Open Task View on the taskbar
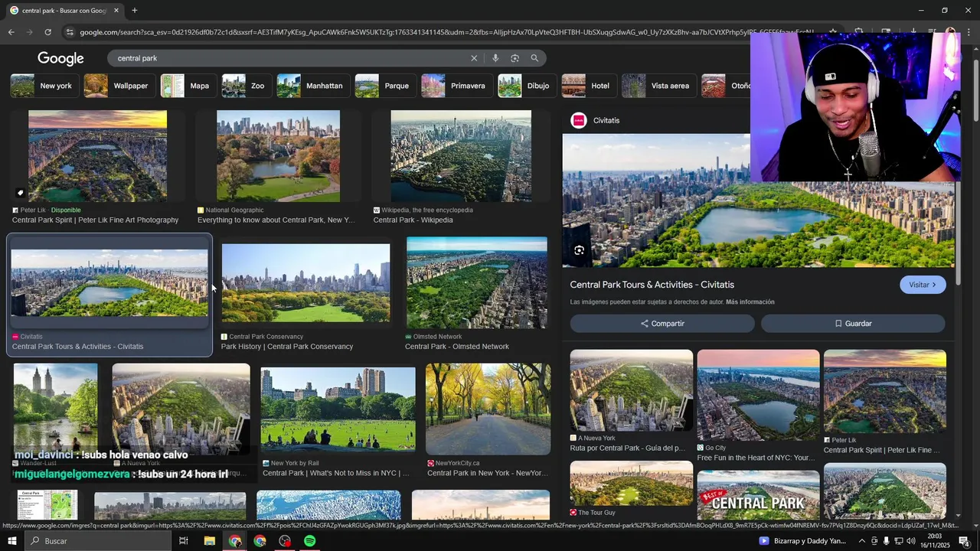This screenshot has width=980, height=551. tap(184, 541)
